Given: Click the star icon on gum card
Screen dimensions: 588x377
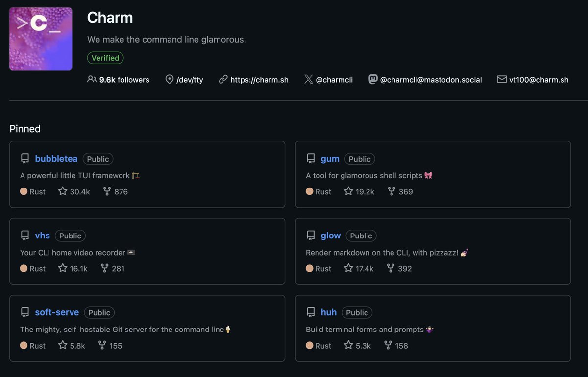Looking at the screenshot, I should point(348,191).
